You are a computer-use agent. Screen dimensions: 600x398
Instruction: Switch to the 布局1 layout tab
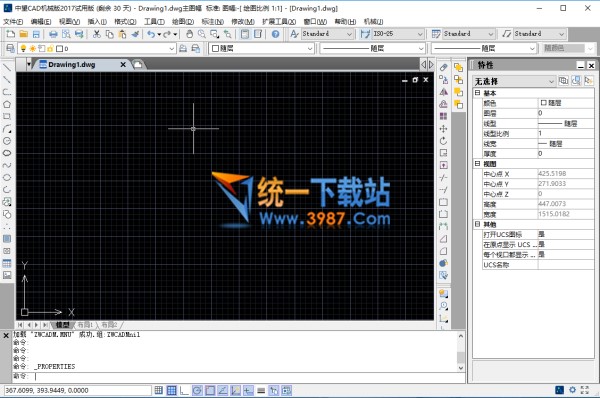click(85, 325)
